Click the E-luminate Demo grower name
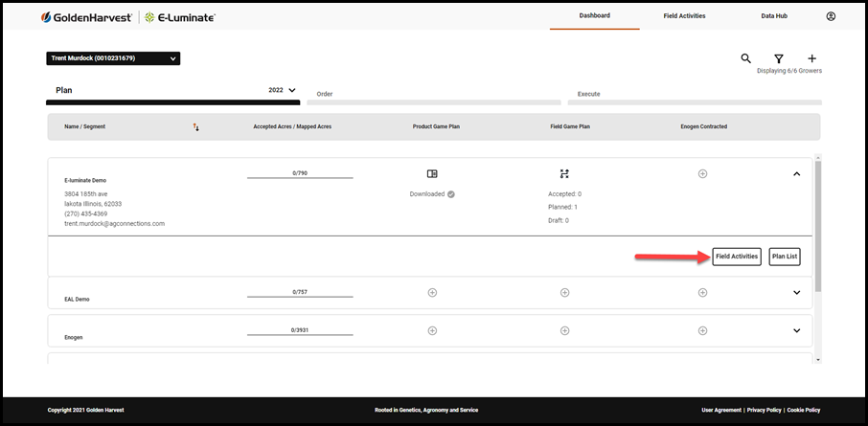Screen dimensions: 868x426 tap(85, 180)
